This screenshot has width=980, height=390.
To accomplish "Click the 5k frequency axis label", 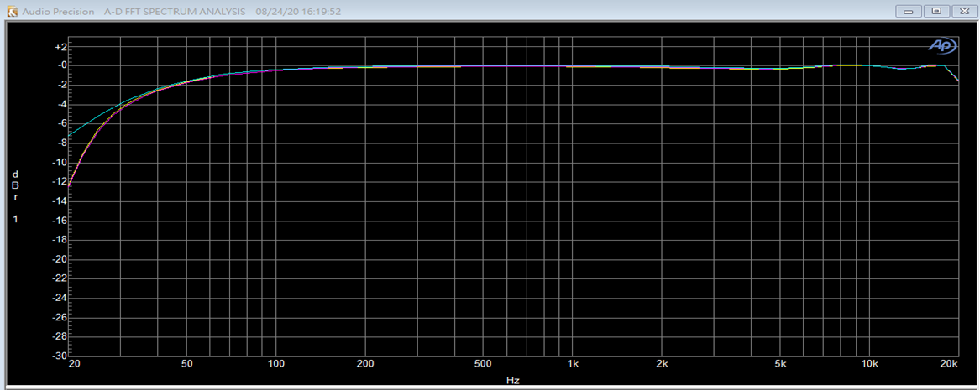I will [x=780, y=365].
